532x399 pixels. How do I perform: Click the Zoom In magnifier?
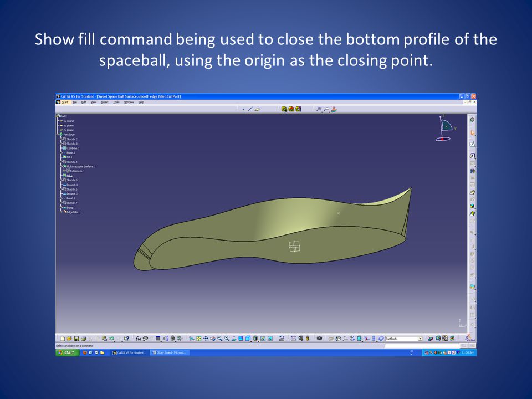pos(219,339)
